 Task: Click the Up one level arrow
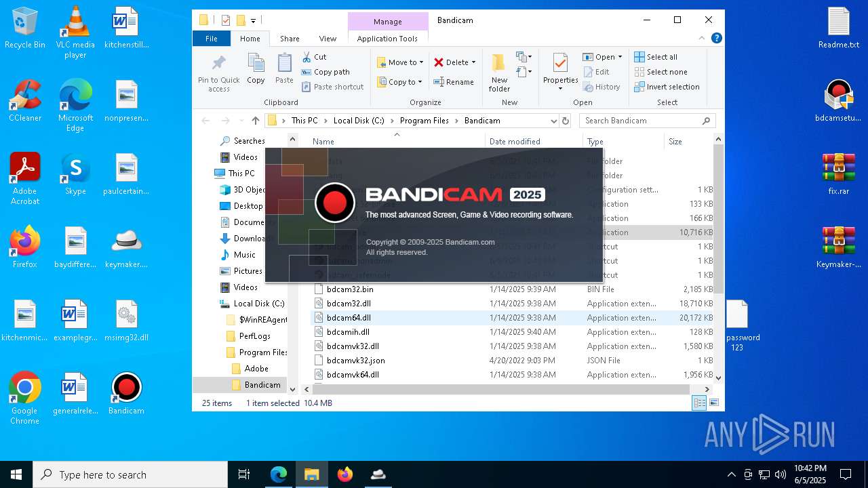(255, 121)
